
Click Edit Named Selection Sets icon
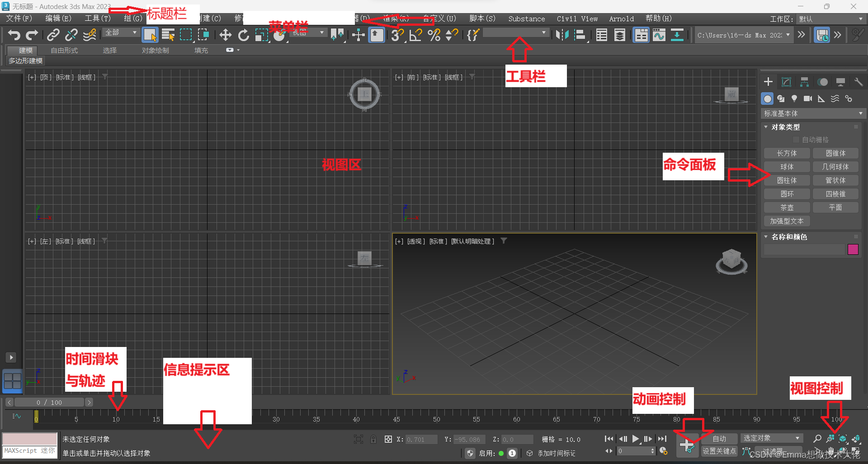pyautogui.click(x=473, y=35)
